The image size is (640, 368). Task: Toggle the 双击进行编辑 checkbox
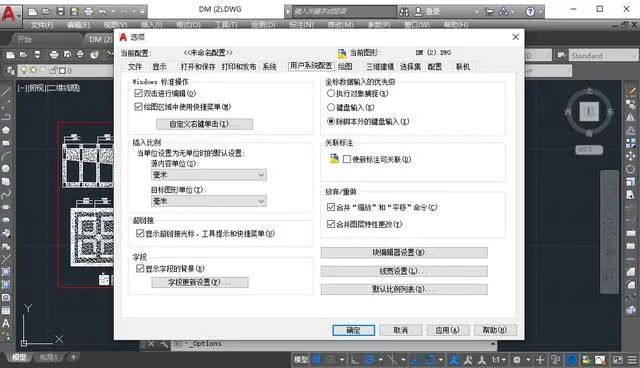(138, 93)
